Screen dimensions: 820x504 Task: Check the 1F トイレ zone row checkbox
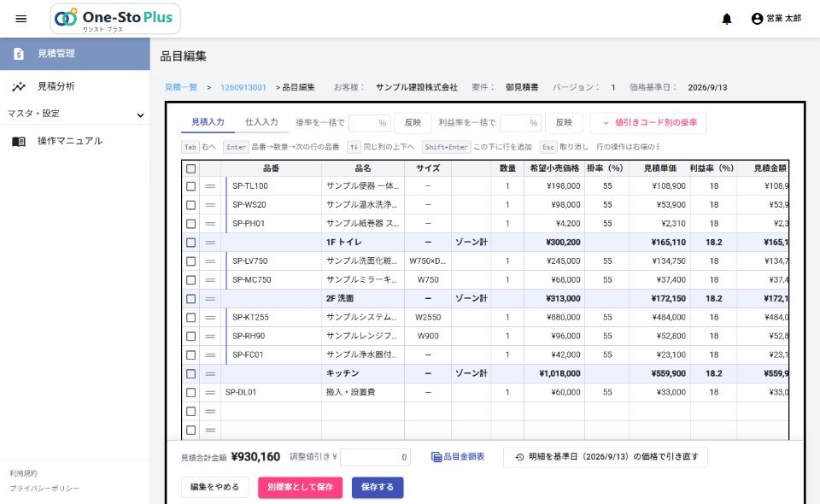click(x=190, y=243)
